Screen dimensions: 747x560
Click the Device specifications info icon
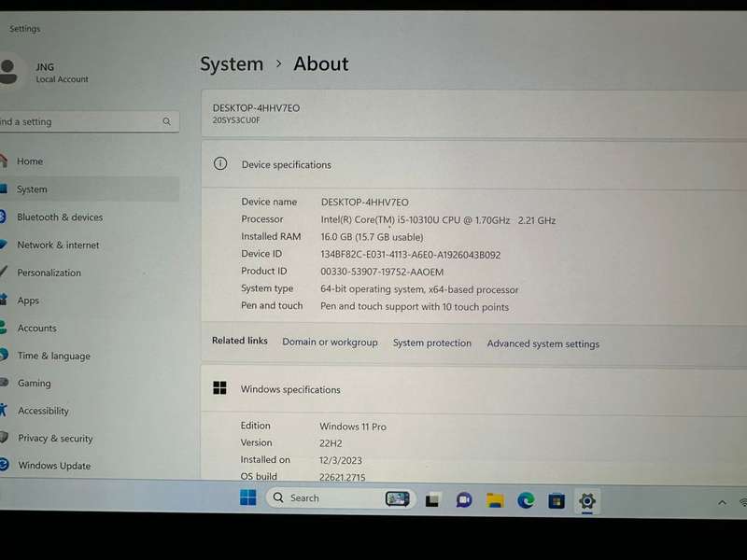click(x=220, y=164)
